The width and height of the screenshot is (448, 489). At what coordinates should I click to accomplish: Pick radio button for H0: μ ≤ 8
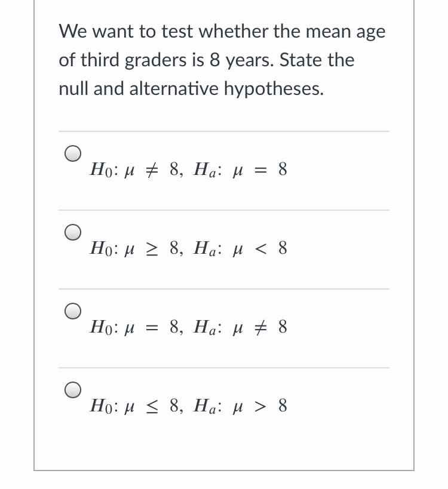(x=73, y=390)
